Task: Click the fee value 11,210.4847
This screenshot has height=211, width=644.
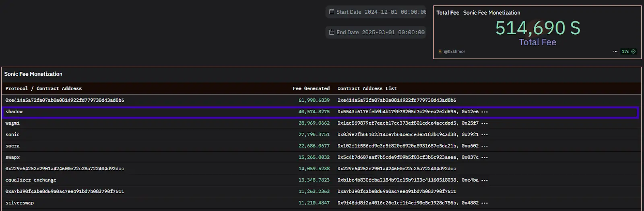Action: (314, 203)
